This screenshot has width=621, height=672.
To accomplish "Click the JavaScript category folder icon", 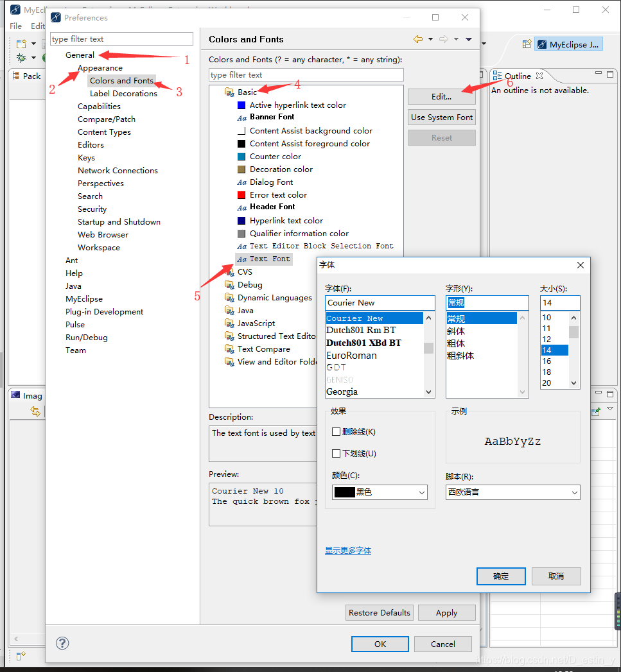I will click(x=229, y=323).
